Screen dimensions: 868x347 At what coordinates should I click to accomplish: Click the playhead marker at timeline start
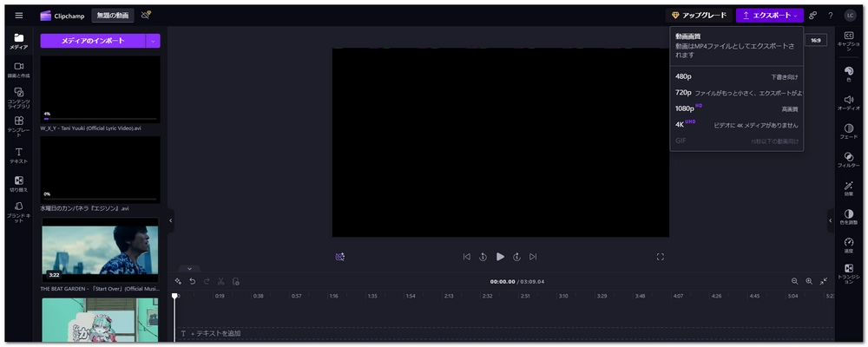[174, 296]
